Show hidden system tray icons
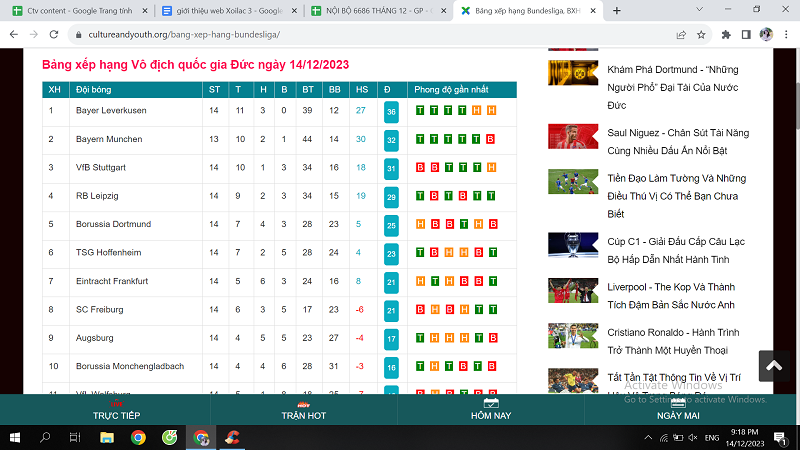 [x=648, y=437]
